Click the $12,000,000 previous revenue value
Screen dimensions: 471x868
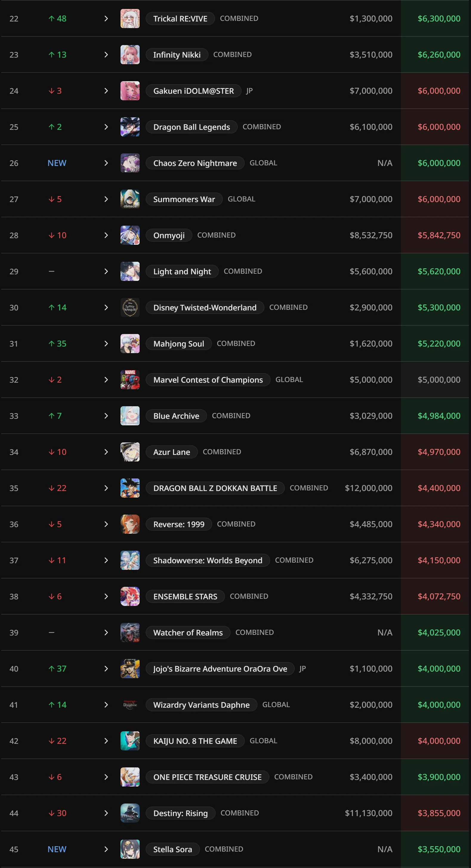pyautogui.click(x=368, y=488)
